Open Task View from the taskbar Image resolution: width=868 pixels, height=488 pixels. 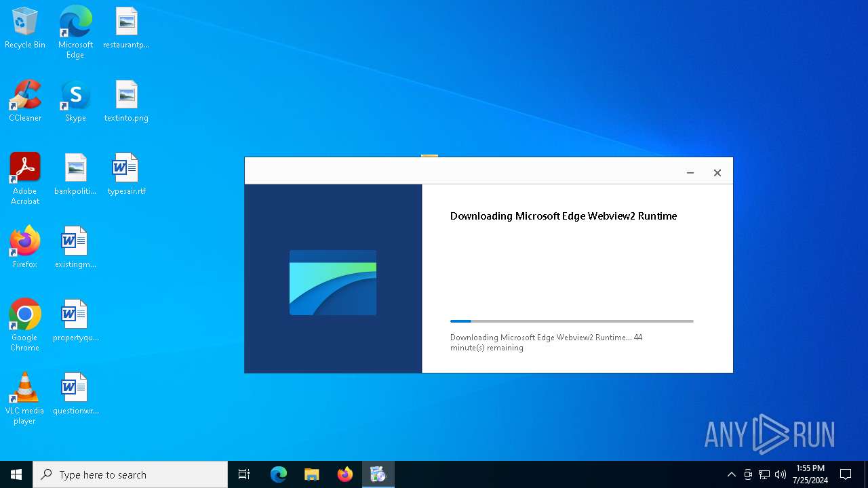tap(244, 474)
